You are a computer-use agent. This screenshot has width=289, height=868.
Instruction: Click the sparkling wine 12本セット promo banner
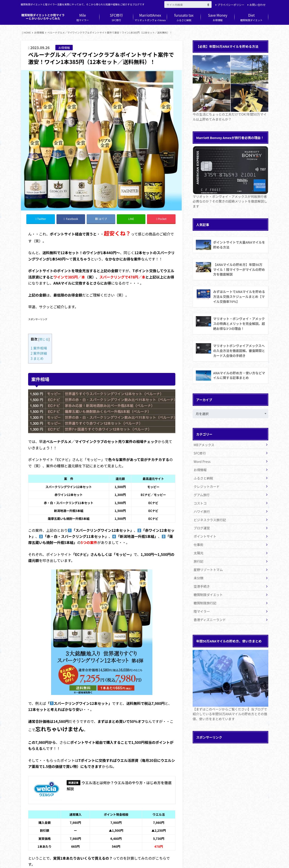pyautogui.click(x=102, y=632)
